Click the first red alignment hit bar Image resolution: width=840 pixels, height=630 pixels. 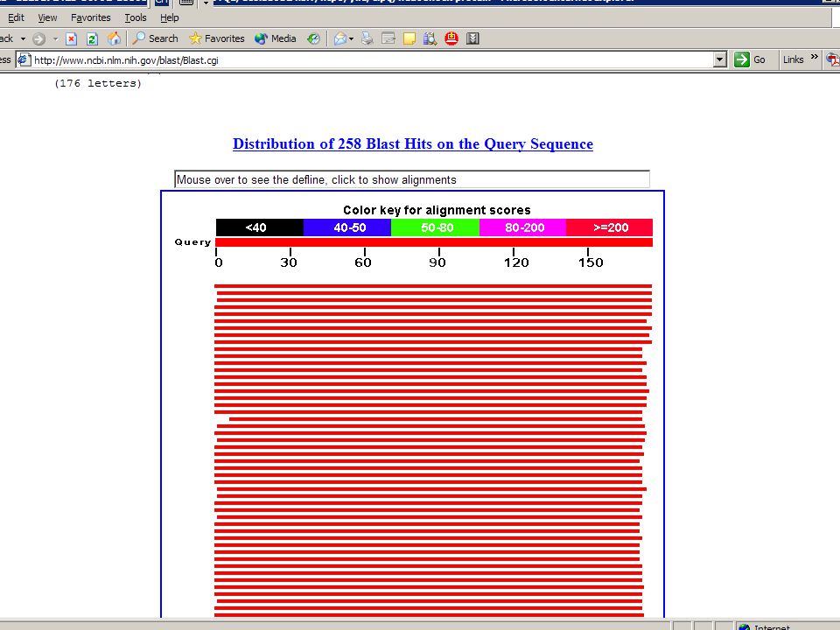click(x=433, y=286)
